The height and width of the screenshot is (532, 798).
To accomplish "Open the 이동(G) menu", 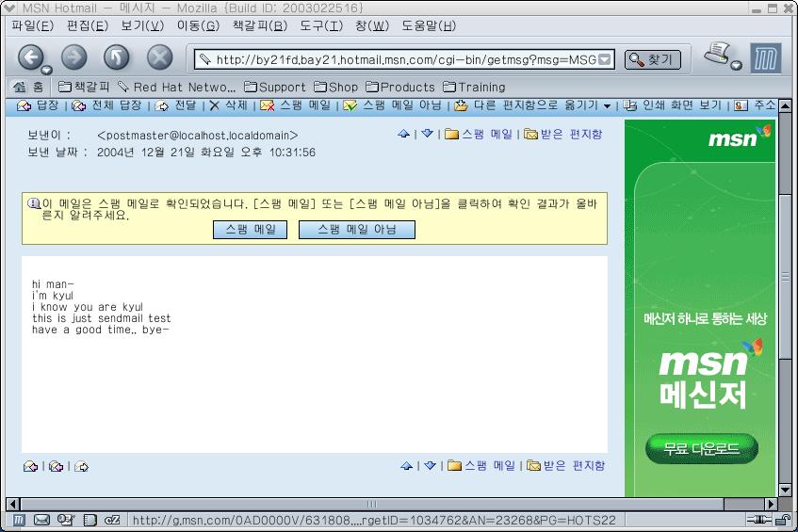I will coord(198,26).
